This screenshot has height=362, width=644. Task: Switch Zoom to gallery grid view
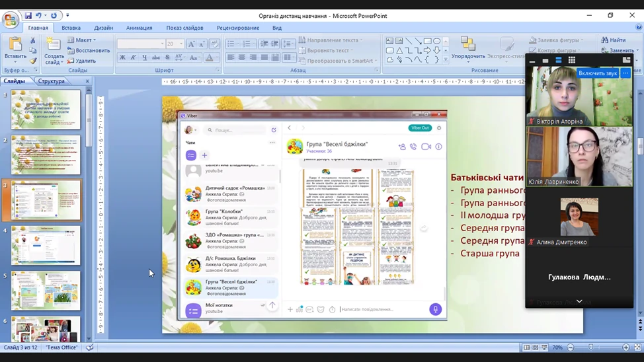[571, 60]
